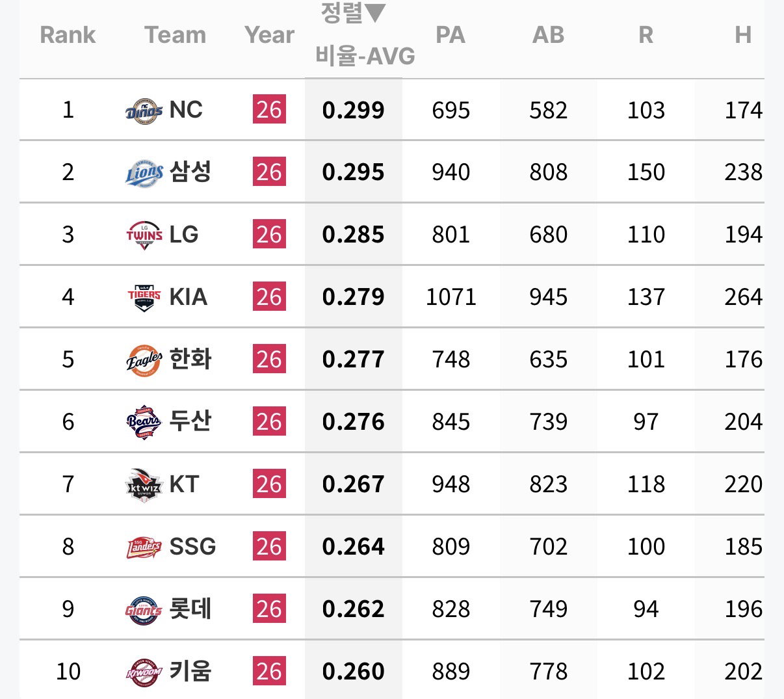784x699 pixels.
Task: Click the KIA Tigers team logo
Action: tap(144, 298)
